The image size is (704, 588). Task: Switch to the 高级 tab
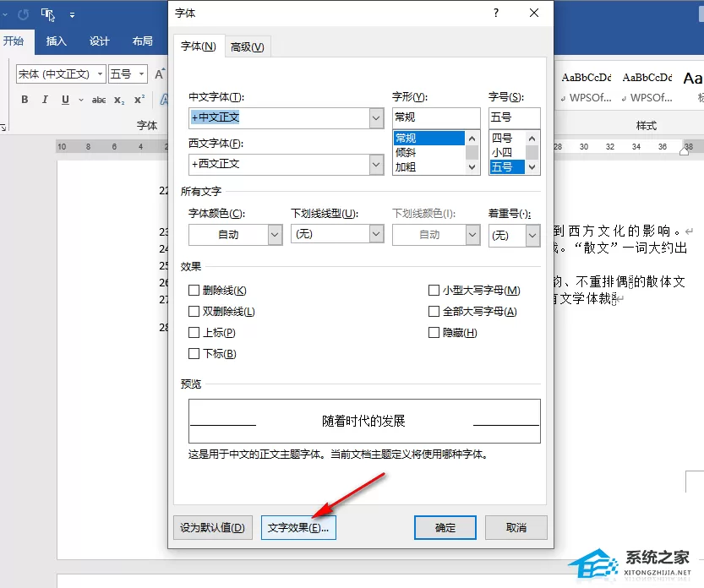point(248,46)
